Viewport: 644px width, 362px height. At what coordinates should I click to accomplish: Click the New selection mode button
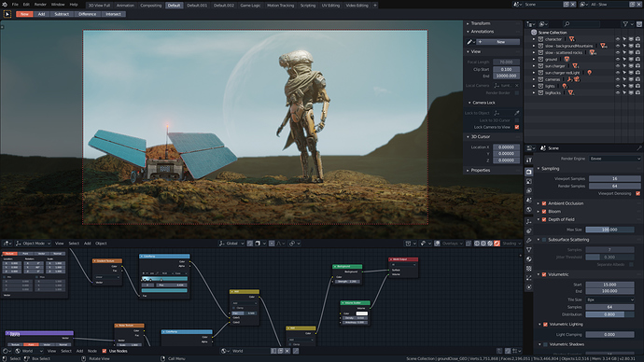pos(24,14)
